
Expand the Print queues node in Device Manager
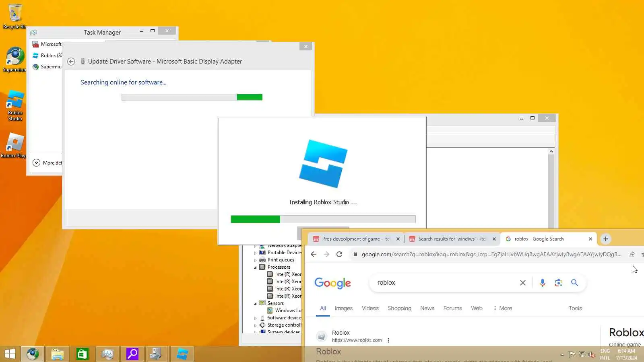click(x=255, y=260)
